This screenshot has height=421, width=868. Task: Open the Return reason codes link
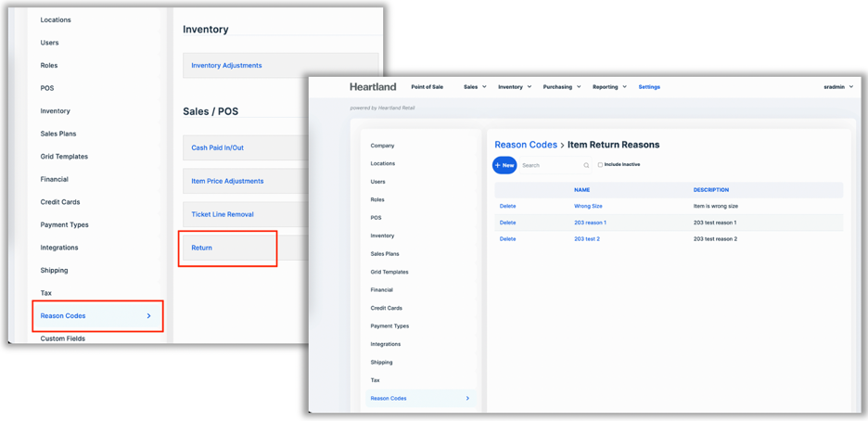coord(202,248)
